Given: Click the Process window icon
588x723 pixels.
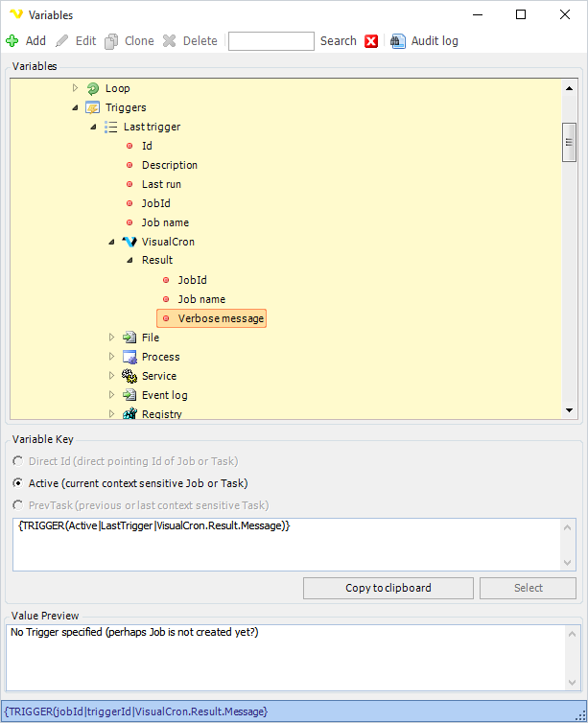Looking at the screenshot, I should (x=129, y=357).
